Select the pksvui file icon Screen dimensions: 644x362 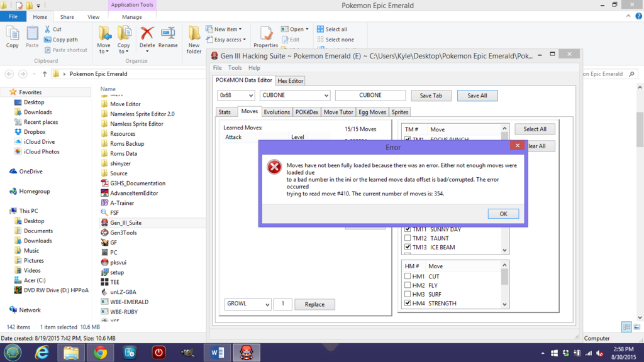tap(105, 262)
